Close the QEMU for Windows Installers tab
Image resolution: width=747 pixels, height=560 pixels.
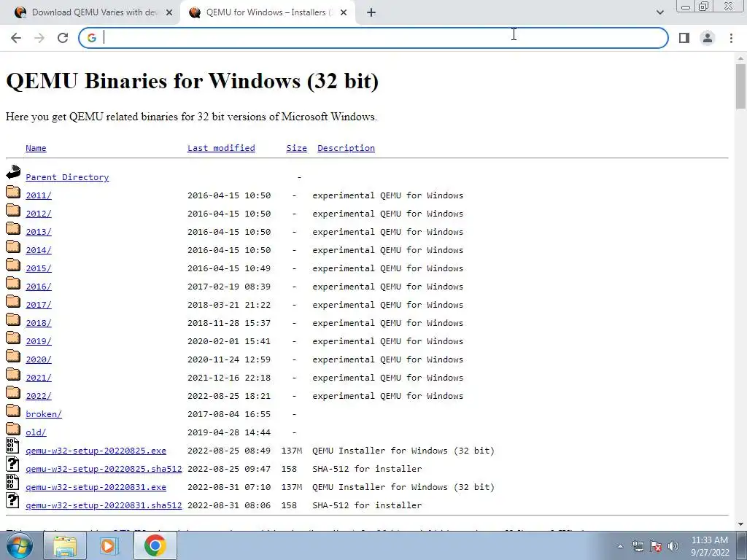[x=344, y=13]
